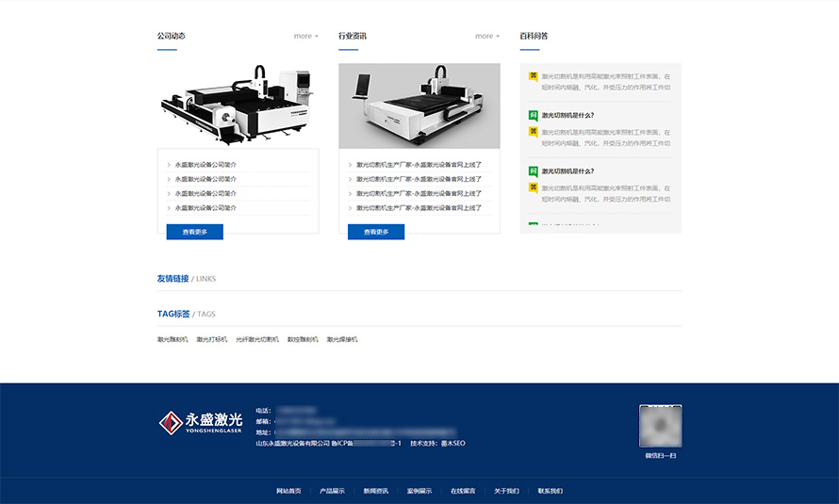Click 山东永盛激光设备有限公司 footer text
The image size is (839, 504).
point(292,444)
